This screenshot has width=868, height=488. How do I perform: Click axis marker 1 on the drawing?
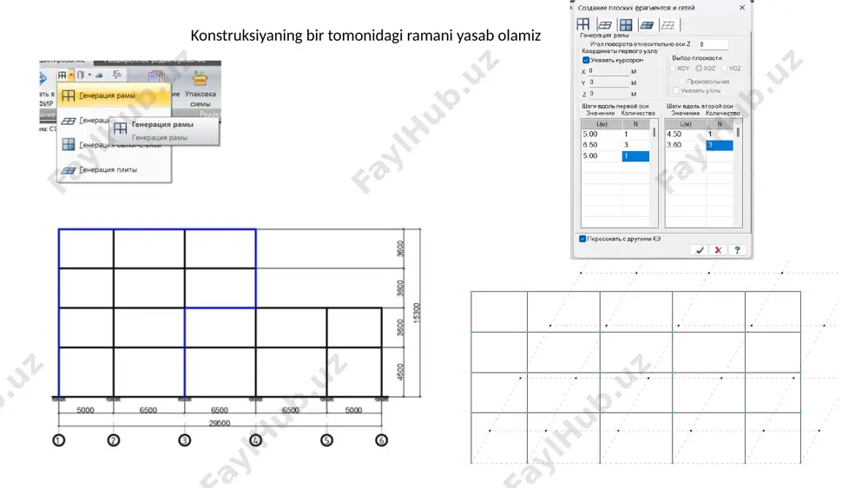point(59,440)
